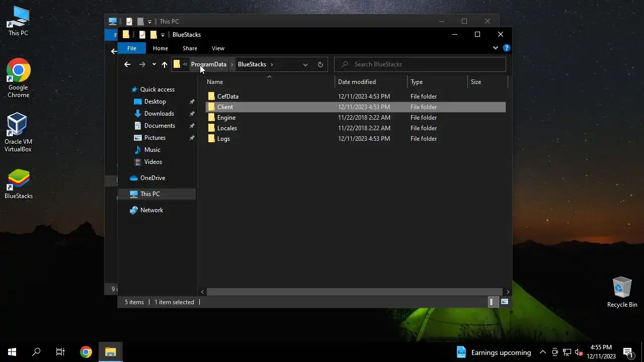The width and height of the screenshot is (644, 362).
Task: Open the Home ribbon tab
Action: [x=160, y=48]
